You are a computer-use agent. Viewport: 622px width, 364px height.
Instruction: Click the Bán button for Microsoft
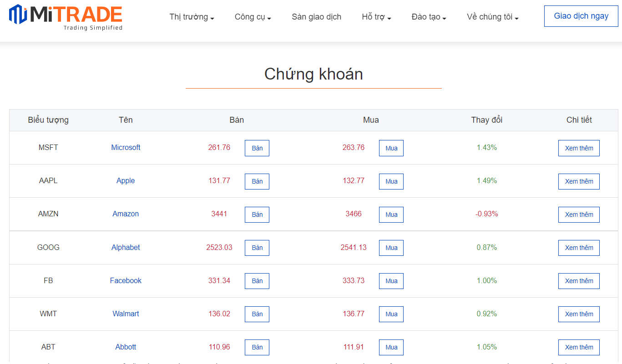tap(257, 148)
